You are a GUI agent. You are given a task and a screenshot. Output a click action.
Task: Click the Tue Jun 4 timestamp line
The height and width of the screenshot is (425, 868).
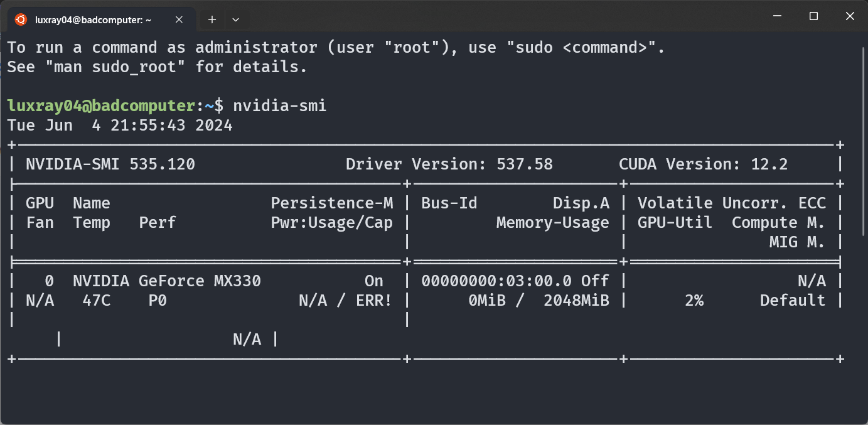pos(120,126)
